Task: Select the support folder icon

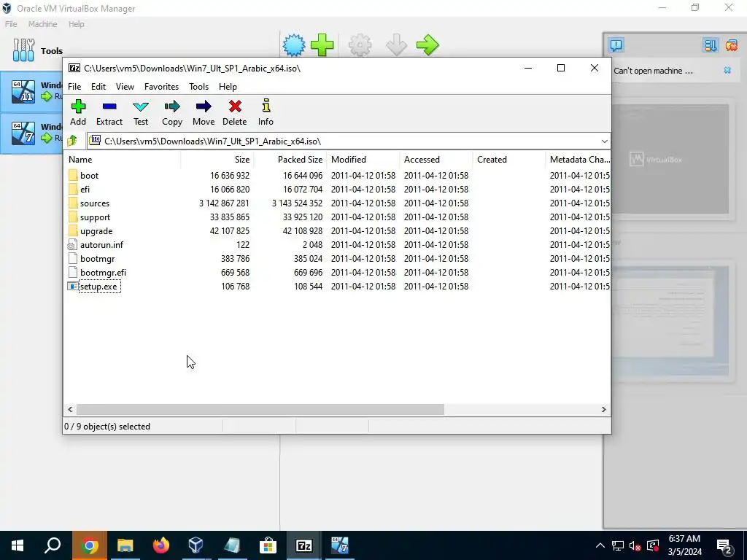Action: tap(72, 217)
